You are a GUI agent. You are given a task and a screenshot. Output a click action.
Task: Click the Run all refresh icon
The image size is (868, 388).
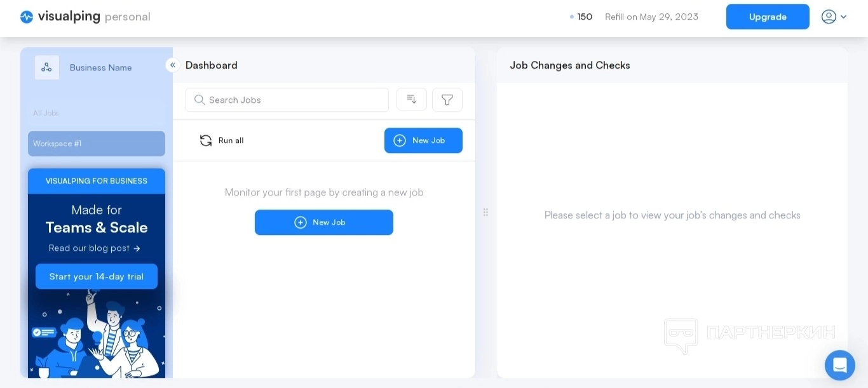pos(206,140)
